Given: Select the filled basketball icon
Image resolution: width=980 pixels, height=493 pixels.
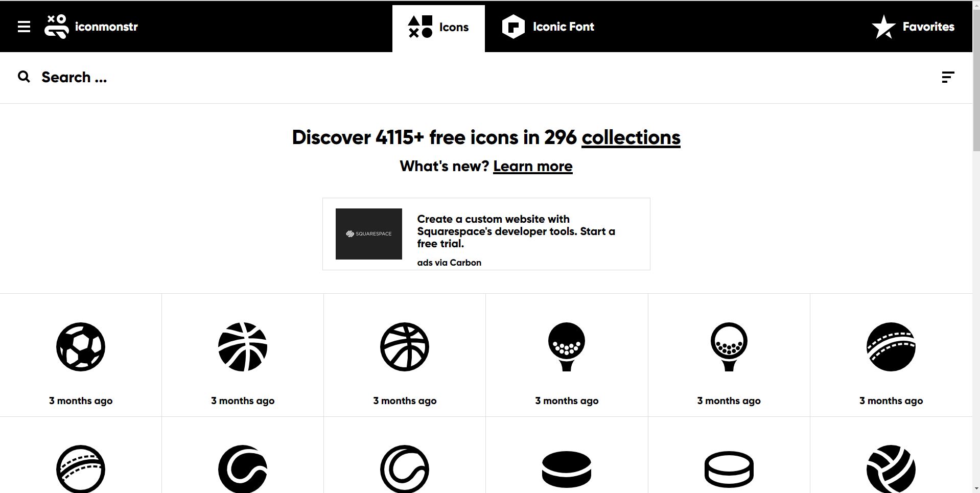Looking at the screenshot, I should tap(243, 347).
